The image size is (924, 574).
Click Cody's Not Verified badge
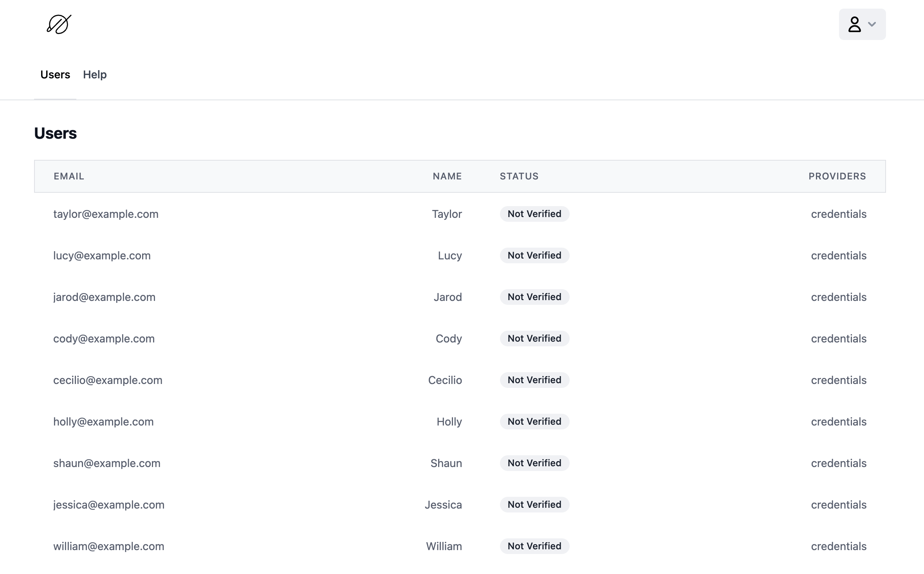[x=534, y=339]
